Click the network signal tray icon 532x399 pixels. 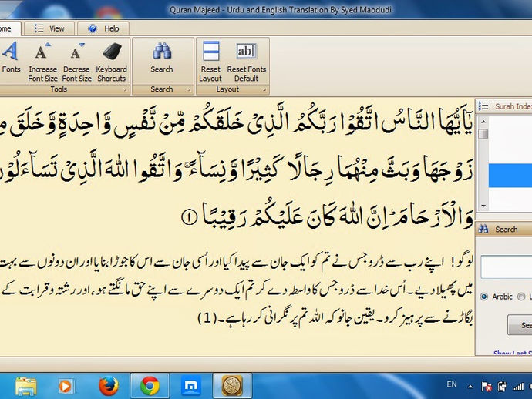(518, 387)
